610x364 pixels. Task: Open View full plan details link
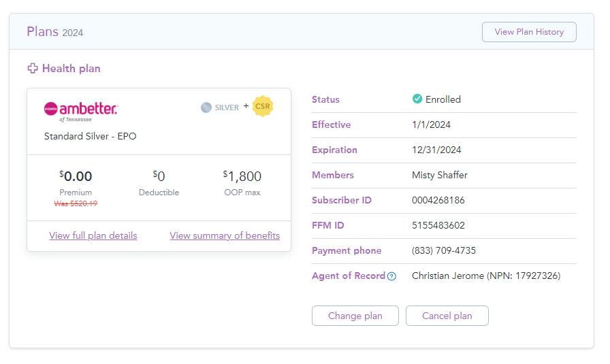click(93, 235)
